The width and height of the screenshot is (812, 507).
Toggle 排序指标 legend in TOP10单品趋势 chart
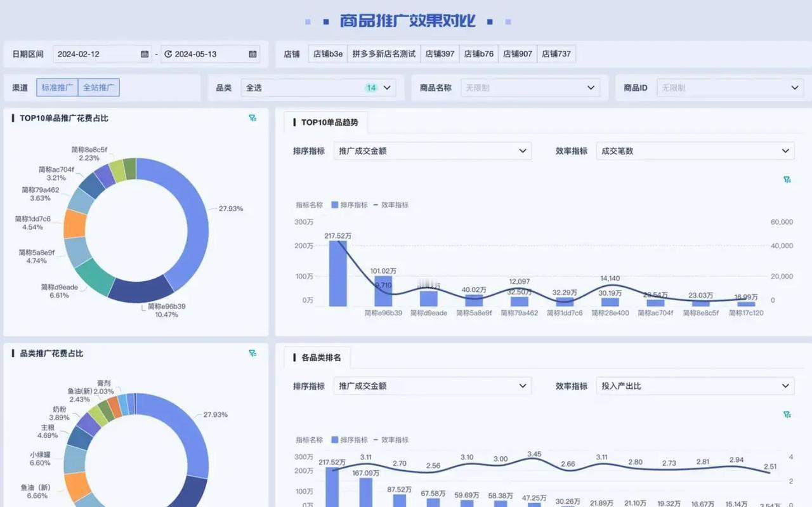pos(350,205)
